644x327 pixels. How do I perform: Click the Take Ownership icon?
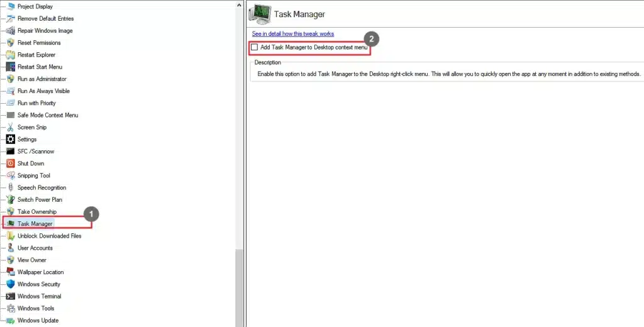(x=11, y=212)
